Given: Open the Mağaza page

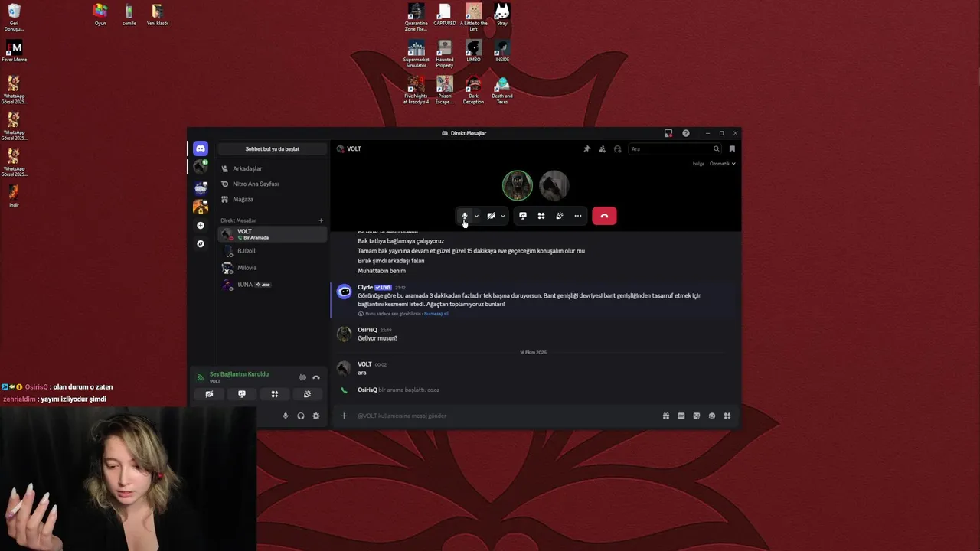Looking at the screenshot, I should [273, 199].
